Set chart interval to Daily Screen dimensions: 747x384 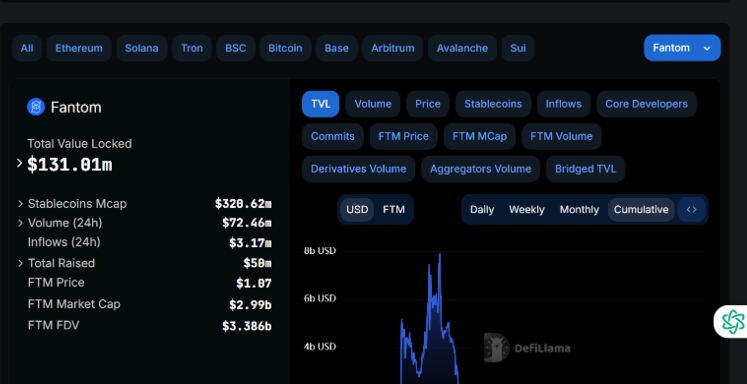point(482,210)
